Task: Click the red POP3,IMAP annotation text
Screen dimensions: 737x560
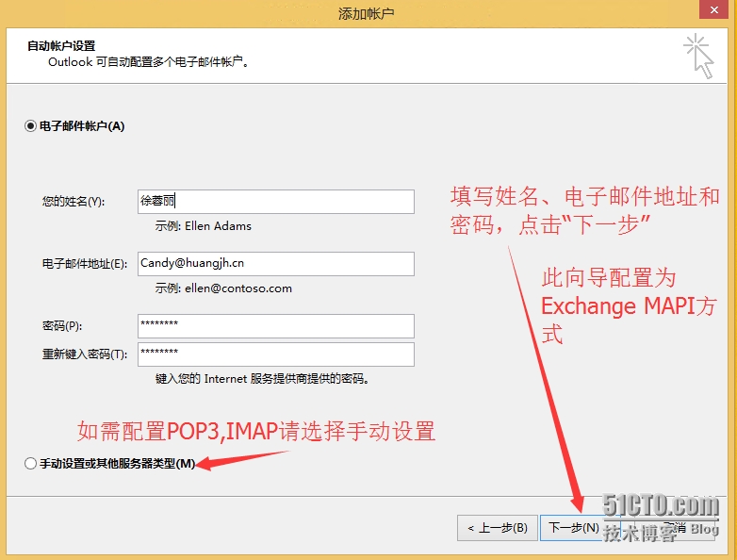Action: click(x=255, y=432)
